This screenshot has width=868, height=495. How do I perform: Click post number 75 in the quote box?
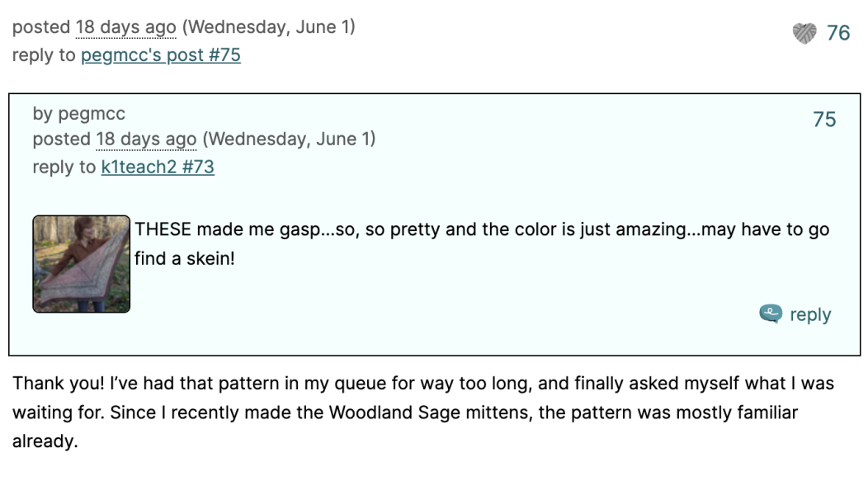click(823, 119)
